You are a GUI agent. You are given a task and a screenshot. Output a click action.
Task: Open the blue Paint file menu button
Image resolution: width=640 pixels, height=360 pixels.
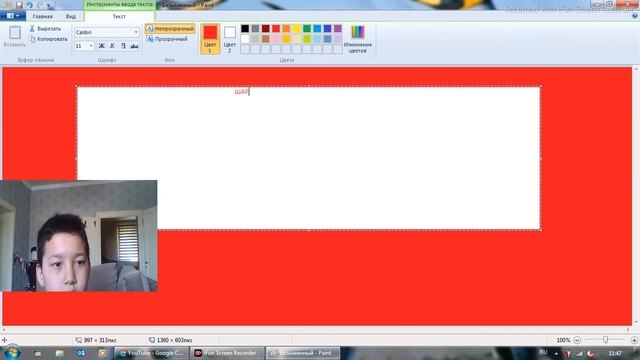pos(13,16)
